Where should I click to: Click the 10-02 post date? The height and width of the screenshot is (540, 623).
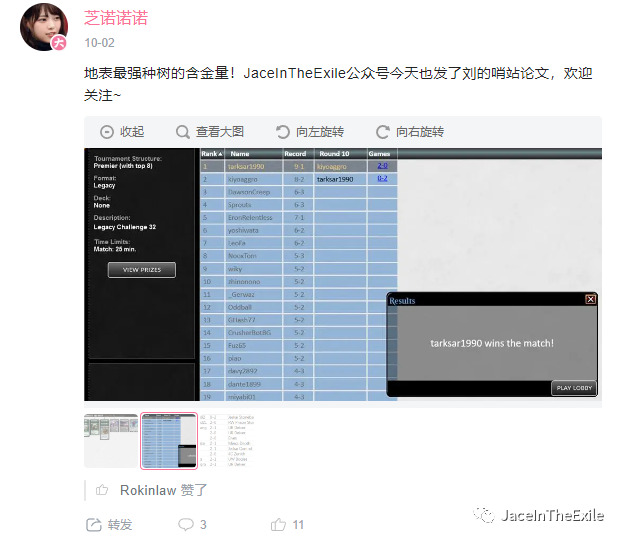coord(99,43)
